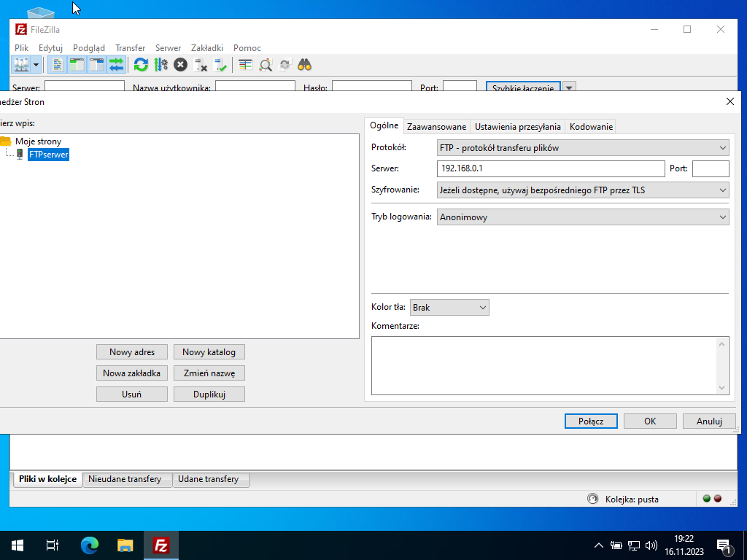Click the Zmień nazwę button
Viewport: 747px width, 560px height.
[209, 373]
